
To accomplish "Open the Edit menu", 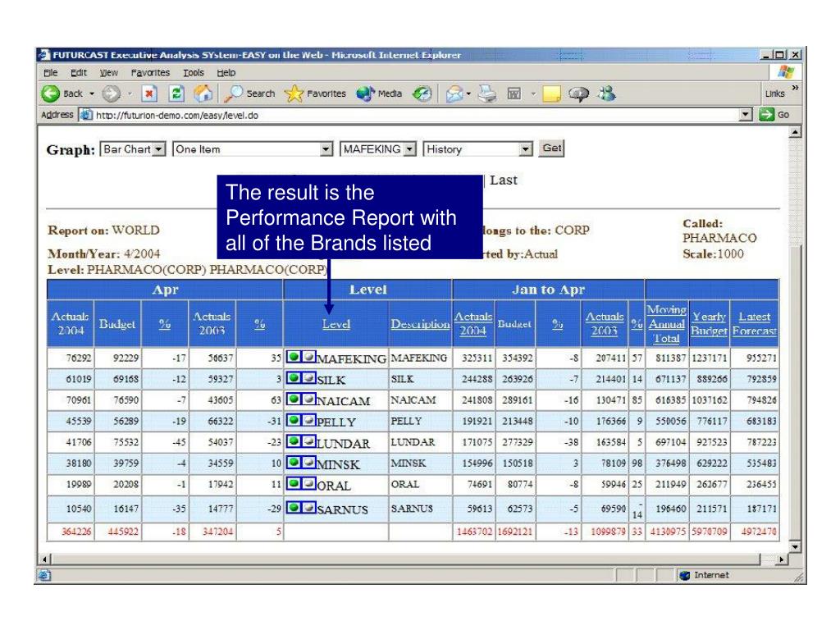I will [78, 73].
